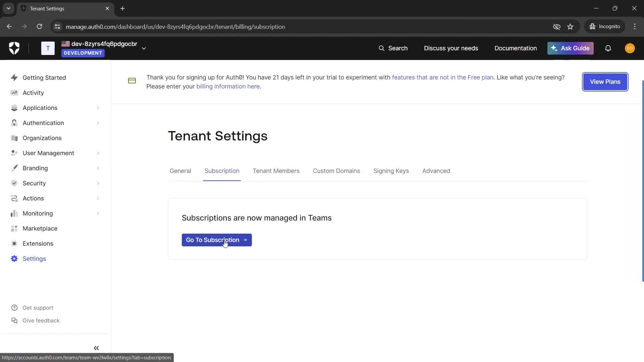Open Marketplace in the sidebar
The image size is (644, 362).
click(40, 229)
